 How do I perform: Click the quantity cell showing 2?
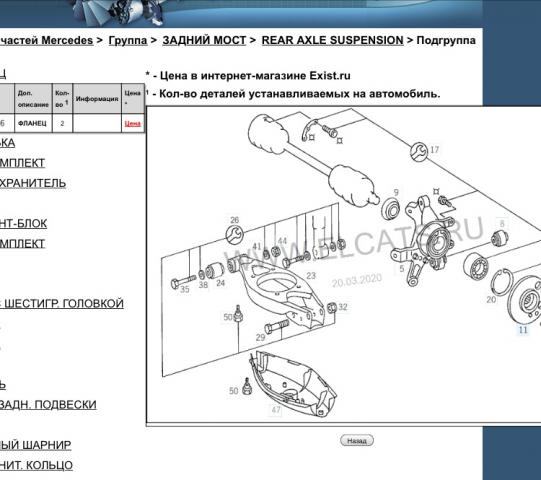(62, 123)
